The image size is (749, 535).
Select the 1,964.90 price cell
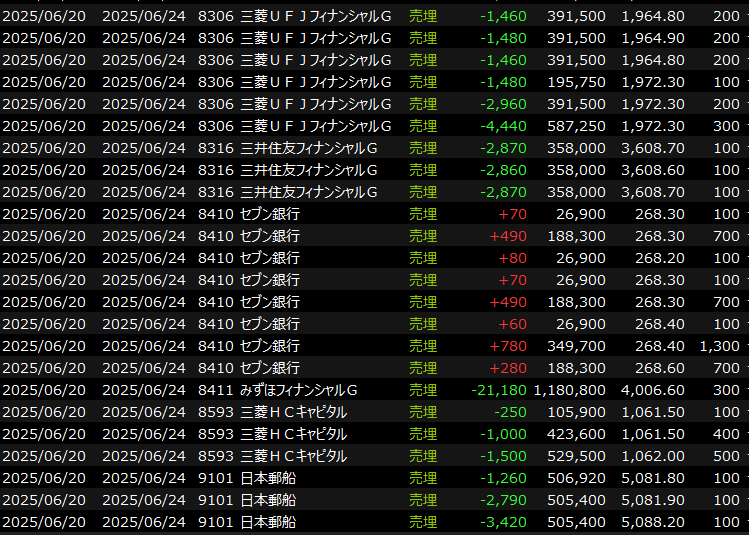point(653,38)
